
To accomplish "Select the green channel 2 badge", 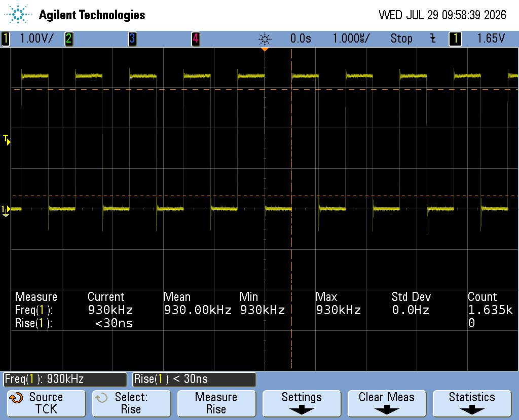I will tap(69, 39).
